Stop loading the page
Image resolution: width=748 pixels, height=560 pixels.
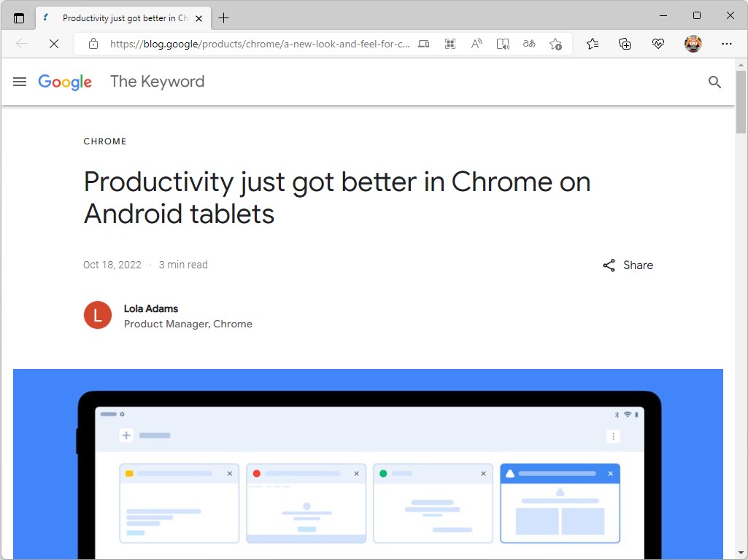(53, 44)
